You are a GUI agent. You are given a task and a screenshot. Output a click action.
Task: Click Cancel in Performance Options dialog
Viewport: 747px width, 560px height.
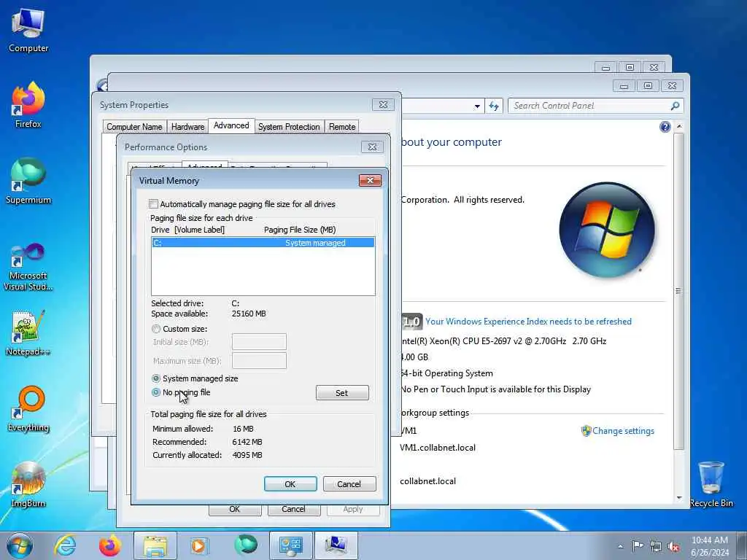[293, 510]
